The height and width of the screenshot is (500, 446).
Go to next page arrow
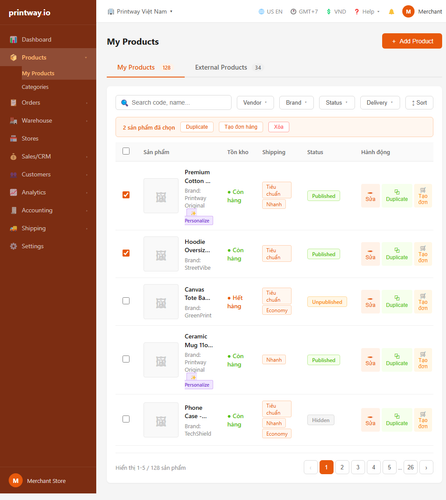tap(426, 467)
